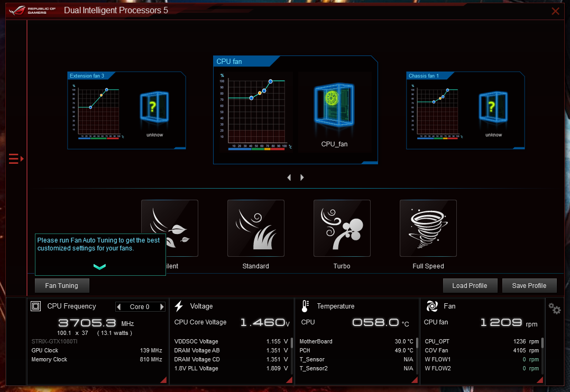Close the Dual Intelligent Processors window
The width and height of the screenshot is (570, 392).
pos(555,11)
